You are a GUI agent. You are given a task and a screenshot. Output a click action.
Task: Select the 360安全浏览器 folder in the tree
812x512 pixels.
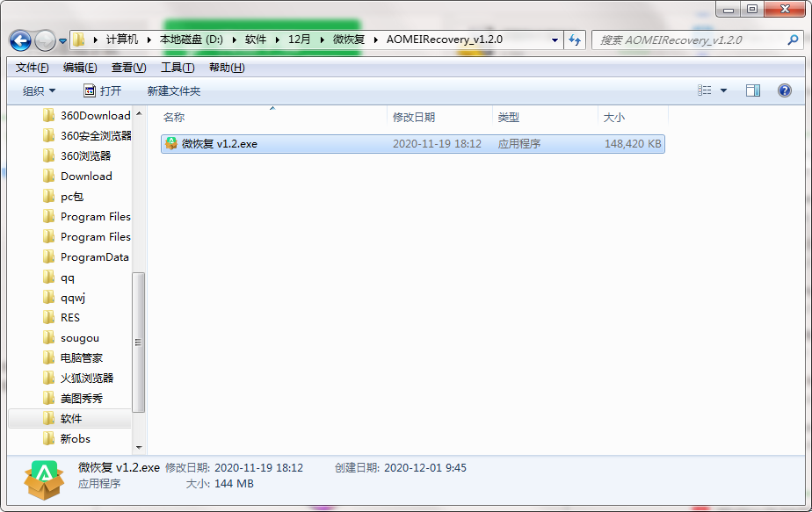pyautogui.click(x=96, y=135)
